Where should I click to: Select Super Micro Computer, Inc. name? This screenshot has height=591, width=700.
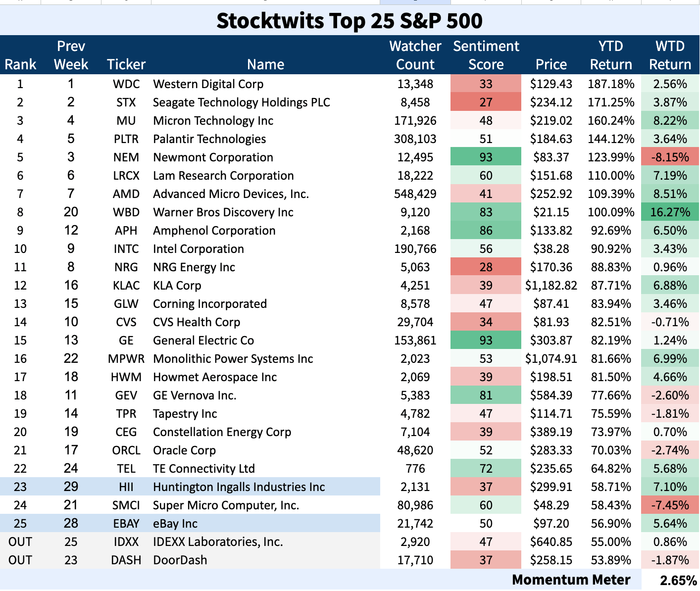(226, 505)
